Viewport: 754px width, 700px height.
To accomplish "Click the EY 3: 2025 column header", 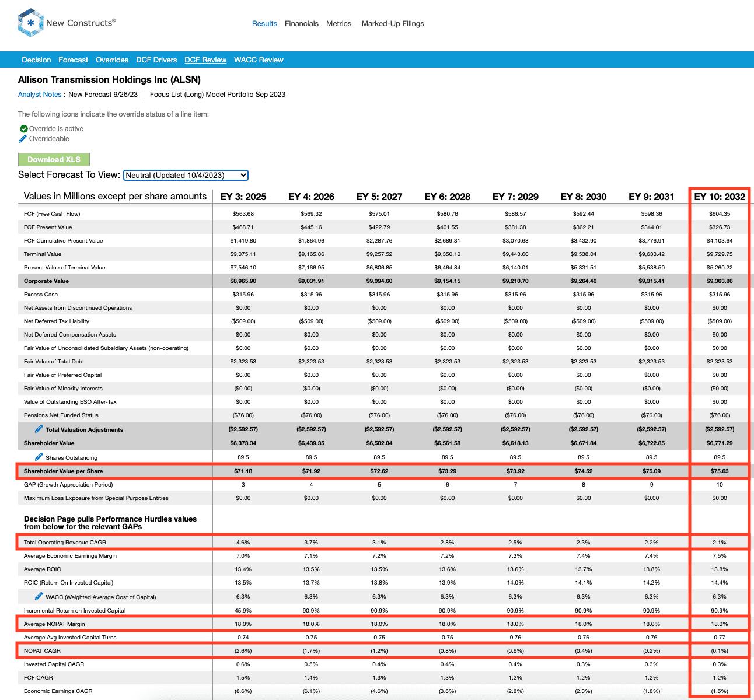I will coord(243,197).
